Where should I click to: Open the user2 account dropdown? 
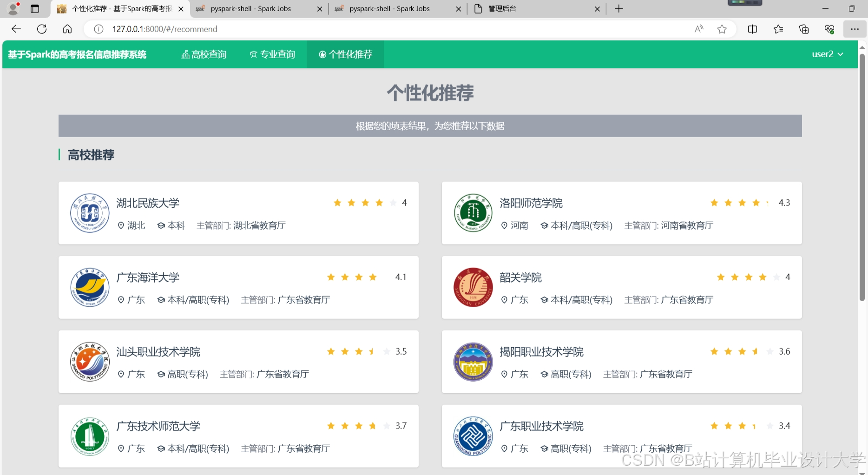click(828, 54)
